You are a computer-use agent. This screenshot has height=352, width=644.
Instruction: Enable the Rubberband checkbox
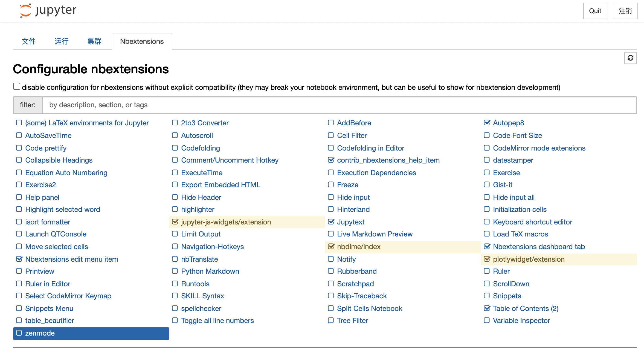[x=331, y=271]
